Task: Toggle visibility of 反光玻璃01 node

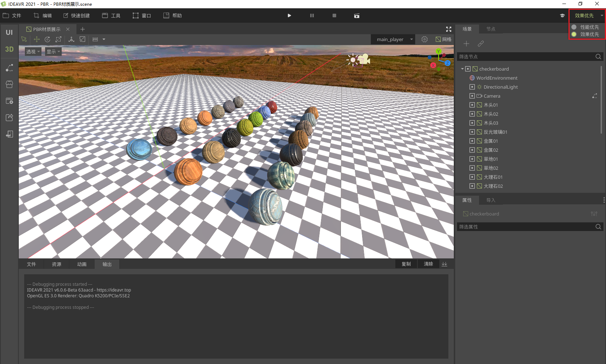Action: click(472, 132)
